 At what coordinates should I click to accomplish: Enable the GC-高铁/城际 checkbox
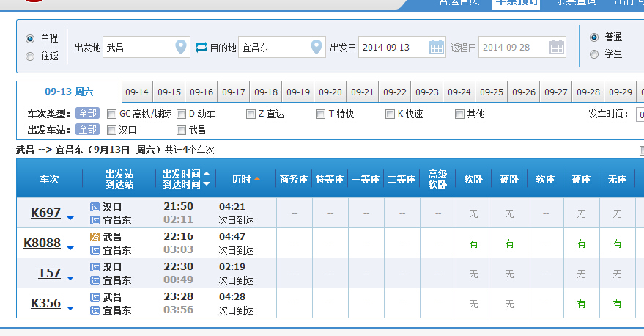pos(112,114)
